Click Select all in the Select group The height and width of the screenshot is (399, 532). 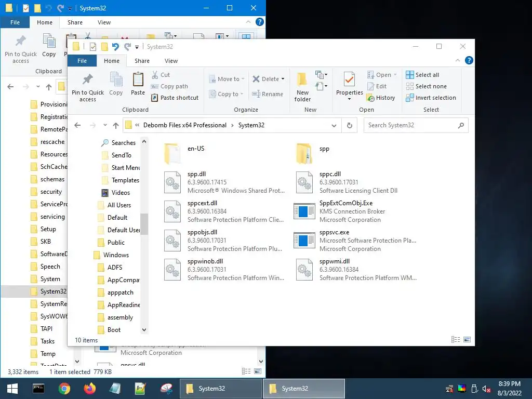[422, 75]
